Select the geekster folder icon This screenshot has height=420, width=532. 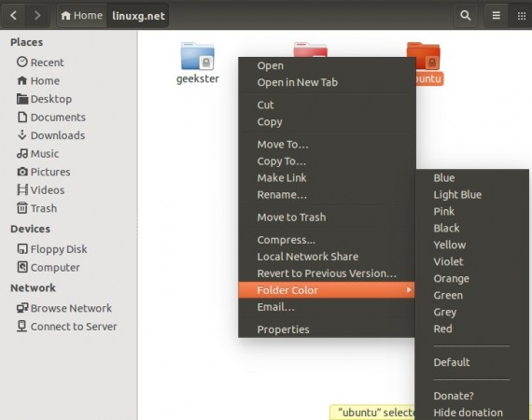coord(198,56)
